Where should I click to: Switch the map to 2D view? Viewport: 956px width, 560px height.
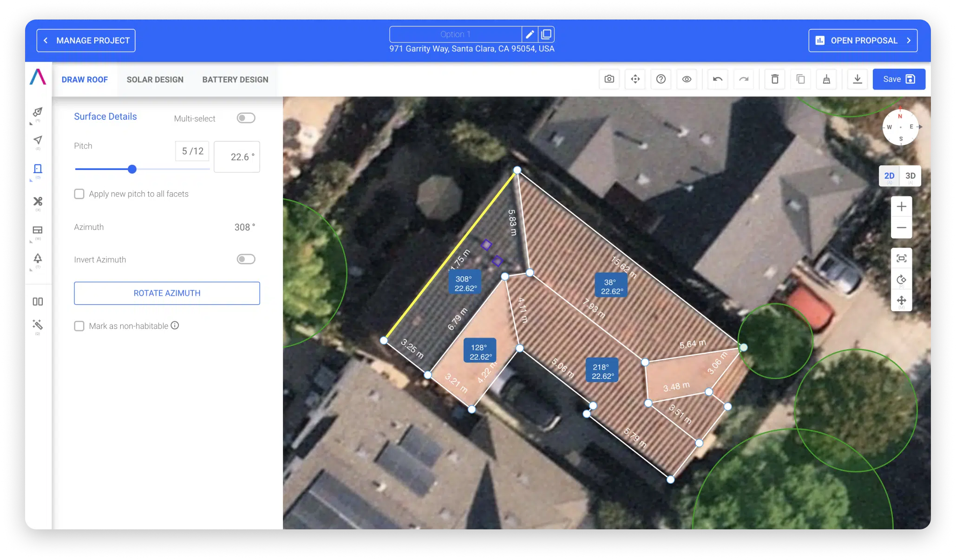[889, 176]
